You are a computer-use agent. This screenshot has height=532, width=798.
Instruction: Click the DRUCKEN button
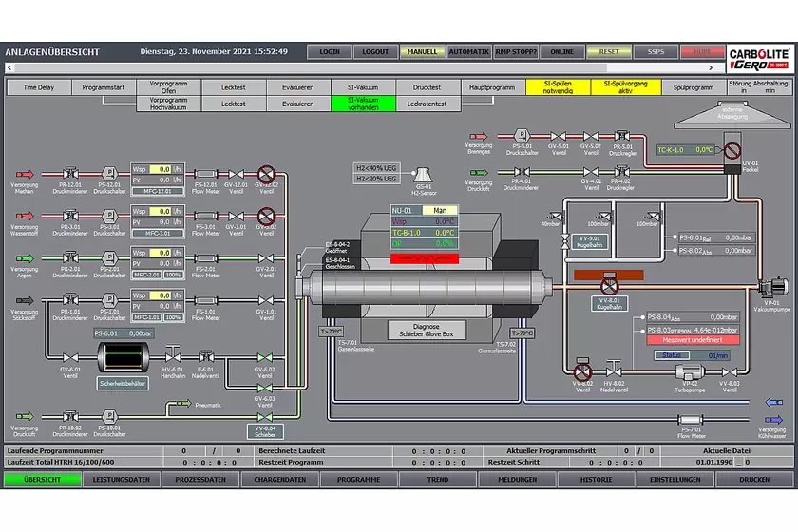click(x=754, y=480)
